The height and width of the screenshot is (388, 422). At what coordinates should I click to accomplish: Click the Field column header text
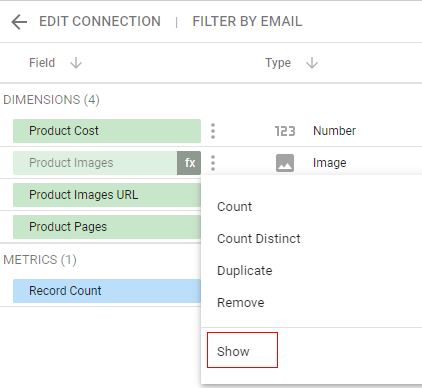[42, 63]
